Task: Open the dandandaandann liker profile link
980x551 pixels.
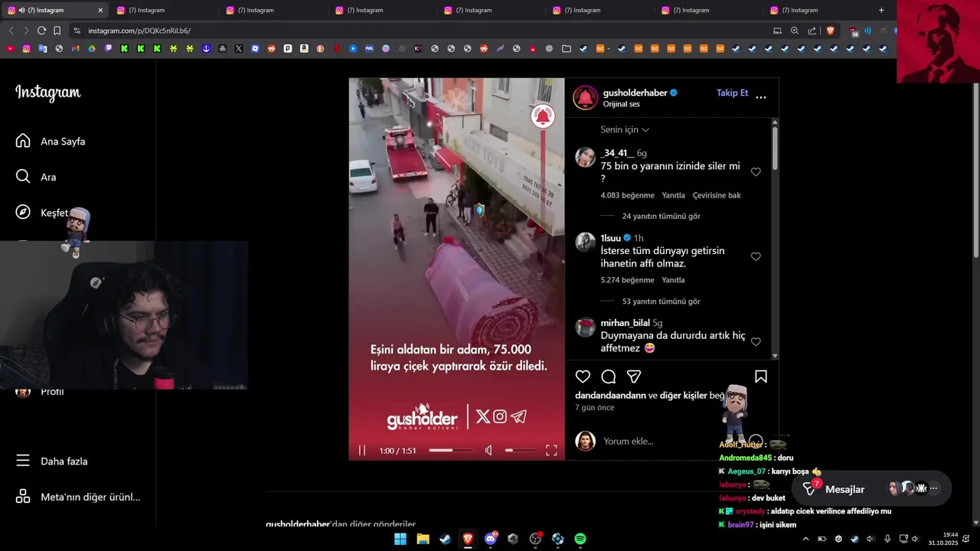Action: 610,395
